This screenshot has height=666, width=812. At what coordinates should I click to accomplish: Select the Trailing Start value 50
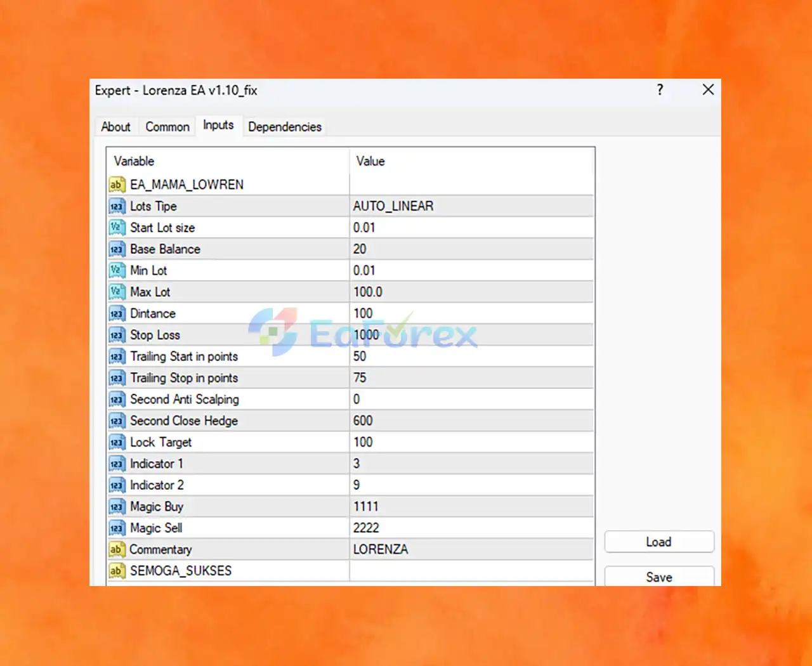click(471, 356)
